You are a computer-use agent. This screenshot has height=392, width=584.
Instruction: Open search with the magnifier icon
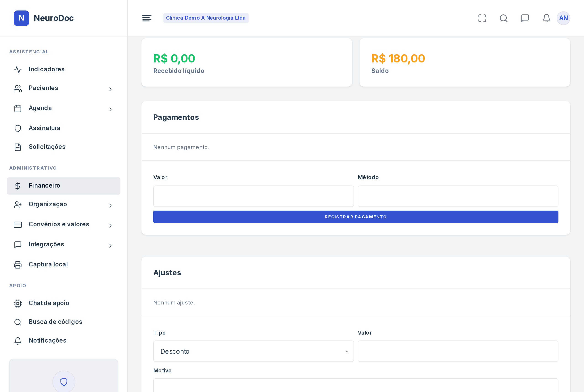pos(504,18)
